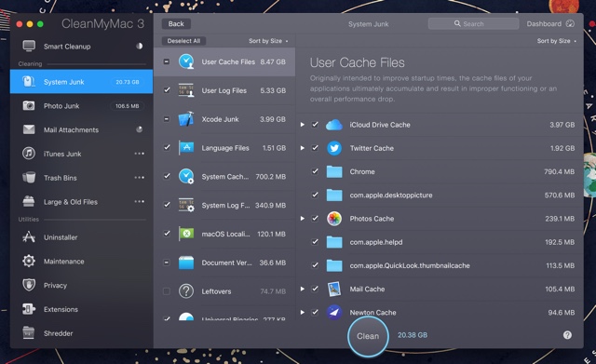596x364 pixels.
Task: Select the Document Versions row 36.6 MB
Action: (224, 263)
